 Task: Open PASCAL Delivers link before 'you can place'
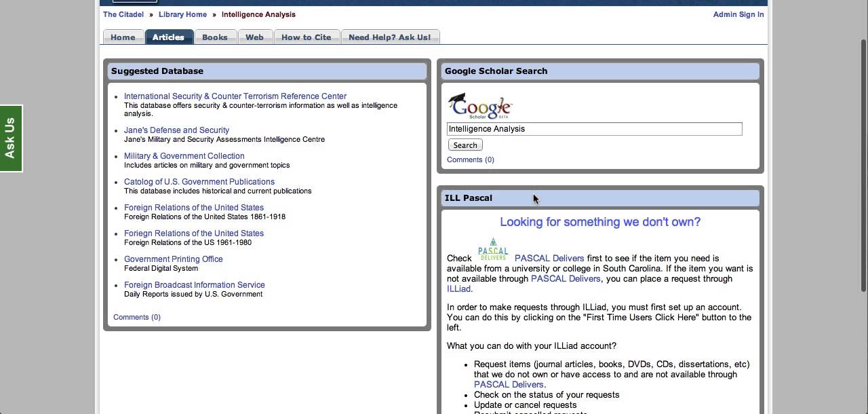pyautogui.click(x=566, y=278)
